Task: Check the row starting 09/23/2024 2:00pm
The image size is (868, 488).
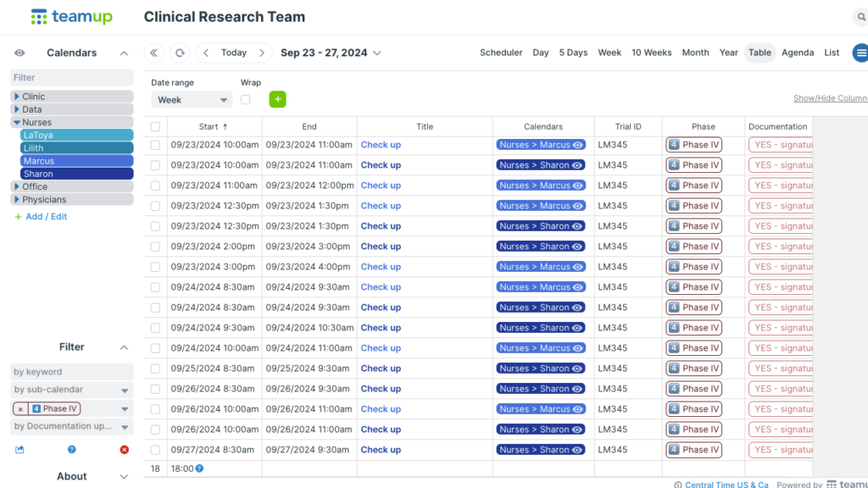Action: 156,247
